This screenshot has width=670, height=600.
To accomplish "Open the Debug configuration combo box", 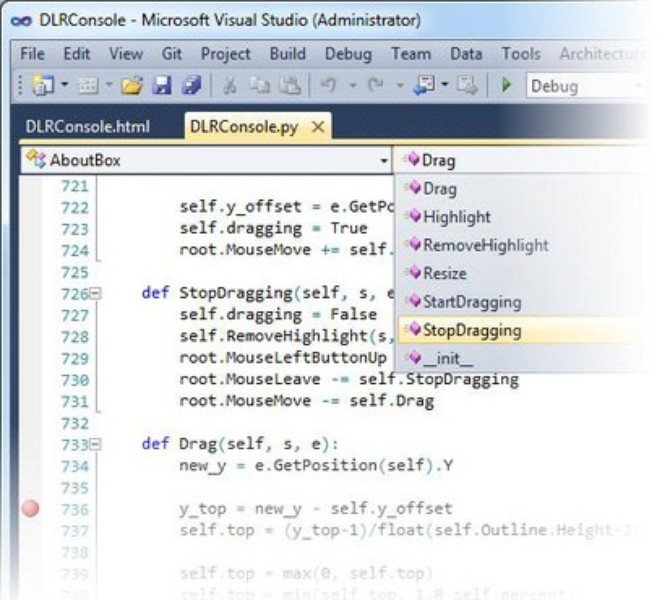I will coord(585,86).
